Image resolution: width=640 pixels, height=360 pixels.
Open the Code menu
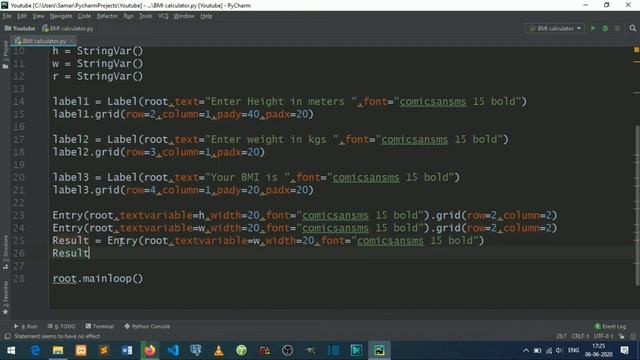coord(84,16)
